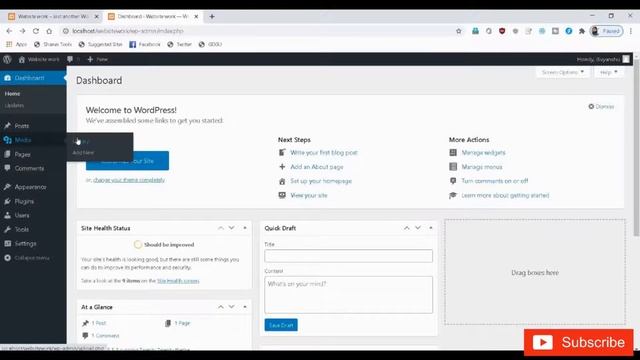Click the Media icon in sidebar
This screenshot has width=640, height=360.
[x=7, y=140]
